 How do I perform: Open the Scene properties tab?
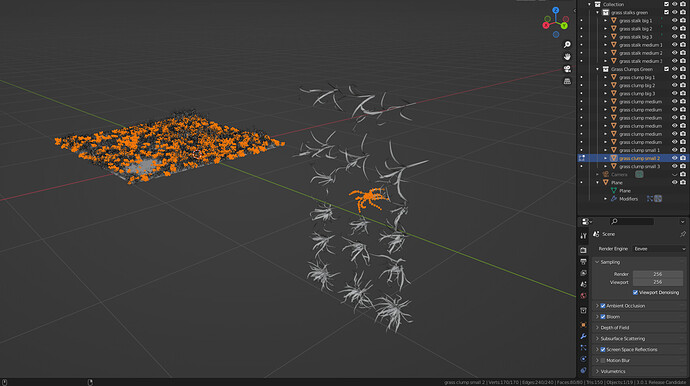(x=584, y=284)
